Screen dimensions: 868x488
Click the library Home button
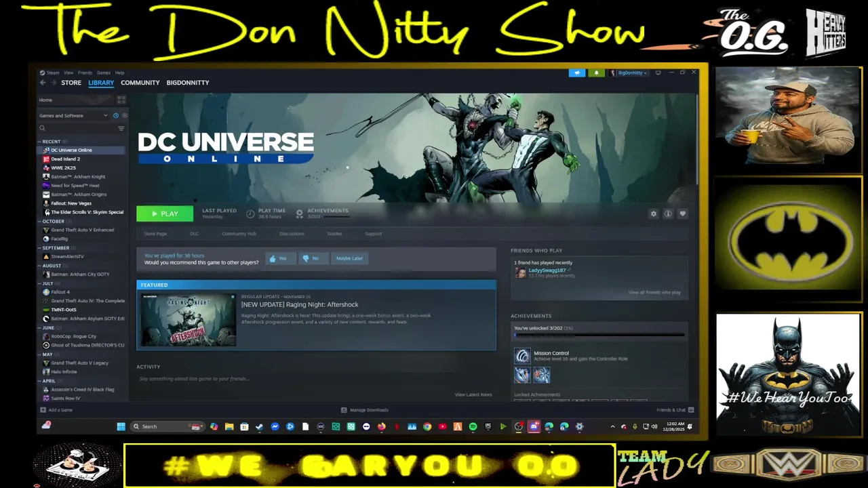click(x=45, y=100)
